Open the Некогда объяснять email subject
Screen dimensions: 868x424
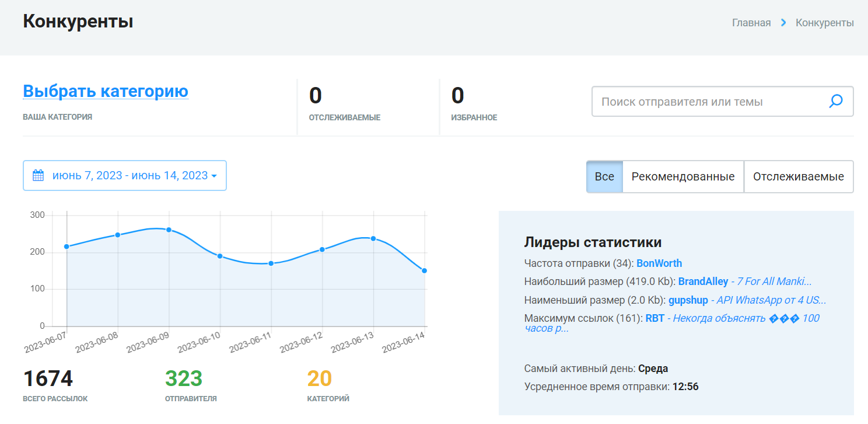pos(672,323)
